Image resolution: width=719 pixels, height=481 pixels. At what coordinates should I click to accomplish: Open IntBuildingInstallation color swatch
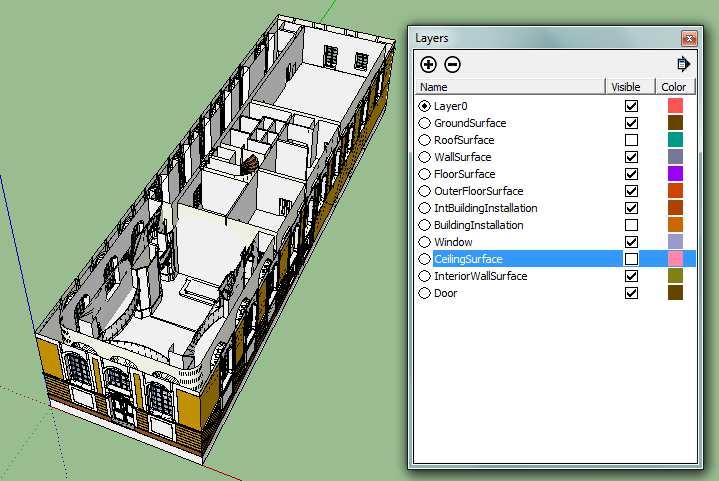[675, 208]
